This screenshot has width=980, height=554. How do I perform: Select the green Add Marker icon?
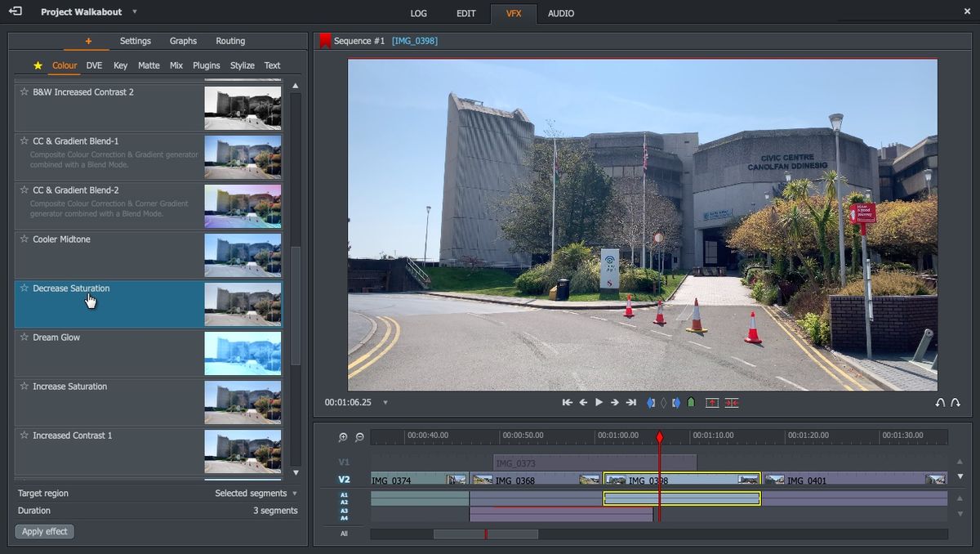691,402
